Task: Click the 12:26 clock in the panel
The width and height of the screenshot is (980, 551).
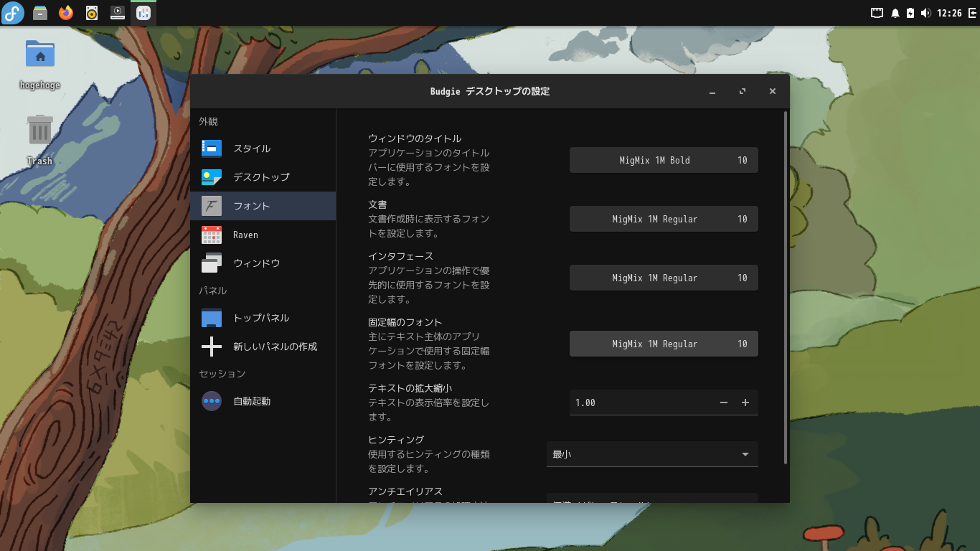Action: point(949,13)
